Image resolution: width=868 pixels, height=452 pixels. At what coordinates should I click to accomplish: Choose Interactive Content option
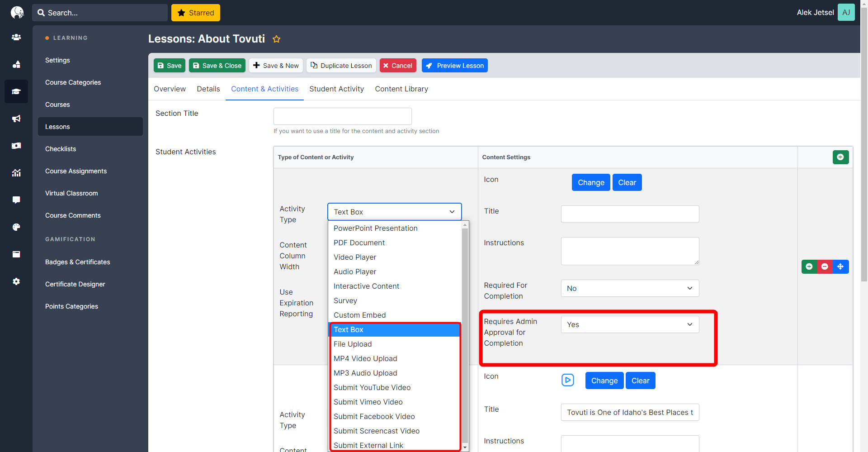395,286
